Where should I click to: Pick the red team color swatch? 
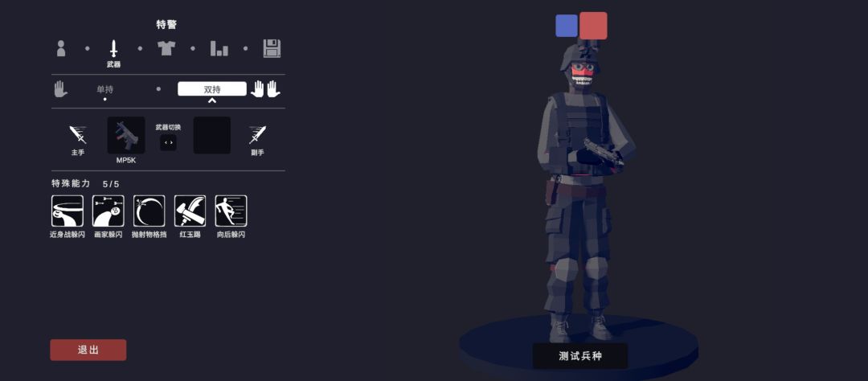[593, 26]
